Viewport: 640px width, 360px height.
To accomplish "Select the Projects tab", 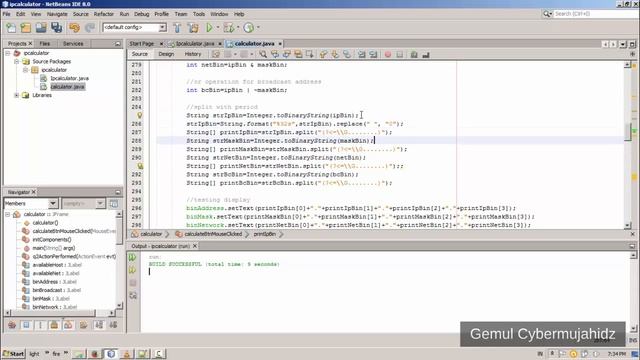I will click(x=17, y=43).
